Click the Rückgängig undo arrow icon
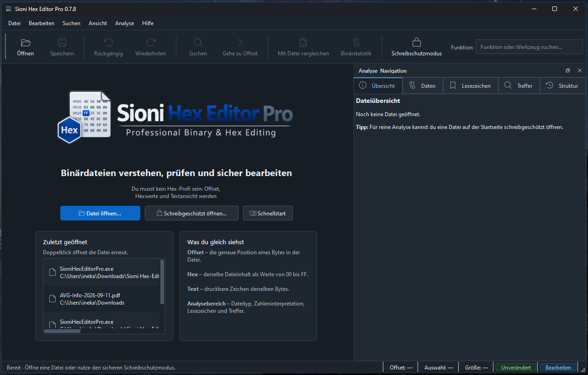The height and width of the screenshot is (375, 588). tap(108, 43)
